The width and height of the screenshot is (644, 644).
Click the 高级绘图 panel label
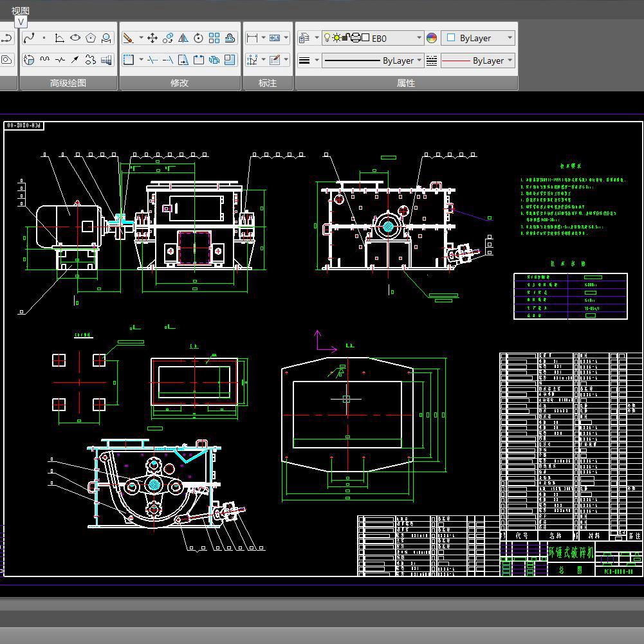68,83
